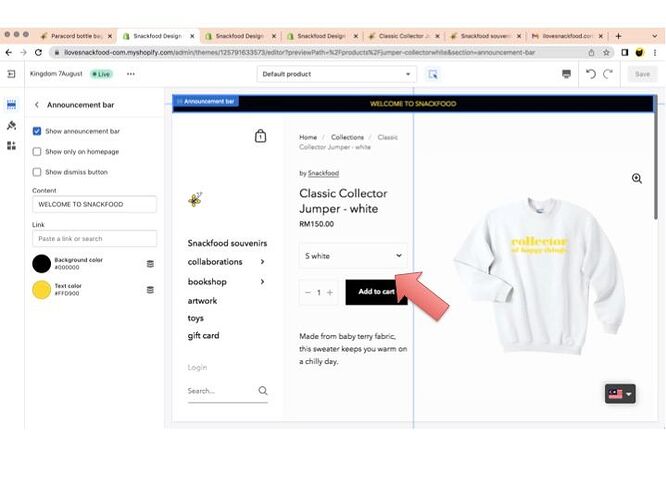
Task: Click the Login link
Action: [197, 367]
